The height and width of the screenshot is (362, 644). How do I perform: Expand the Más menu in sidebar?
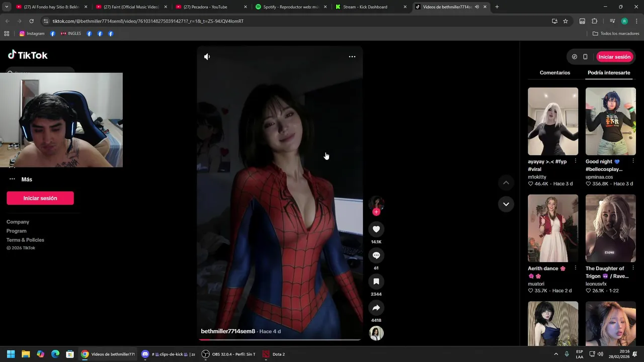[x=21, y=179]
